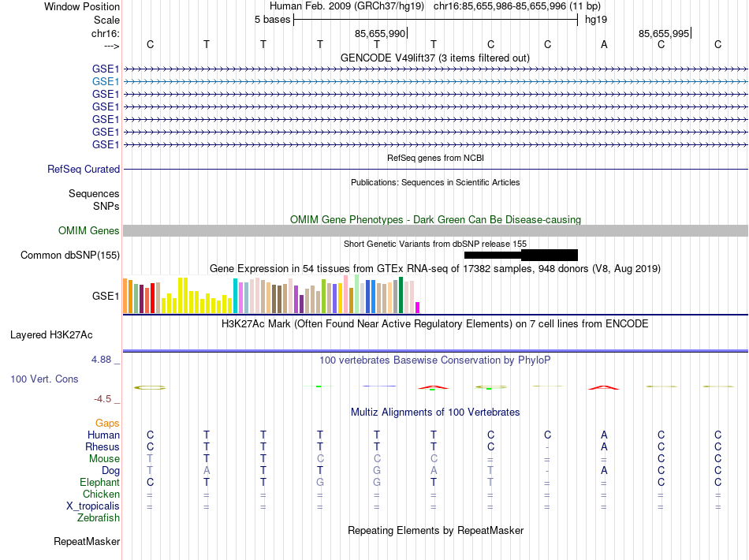Click the Dog alignment row label

(x=110, y=471)
